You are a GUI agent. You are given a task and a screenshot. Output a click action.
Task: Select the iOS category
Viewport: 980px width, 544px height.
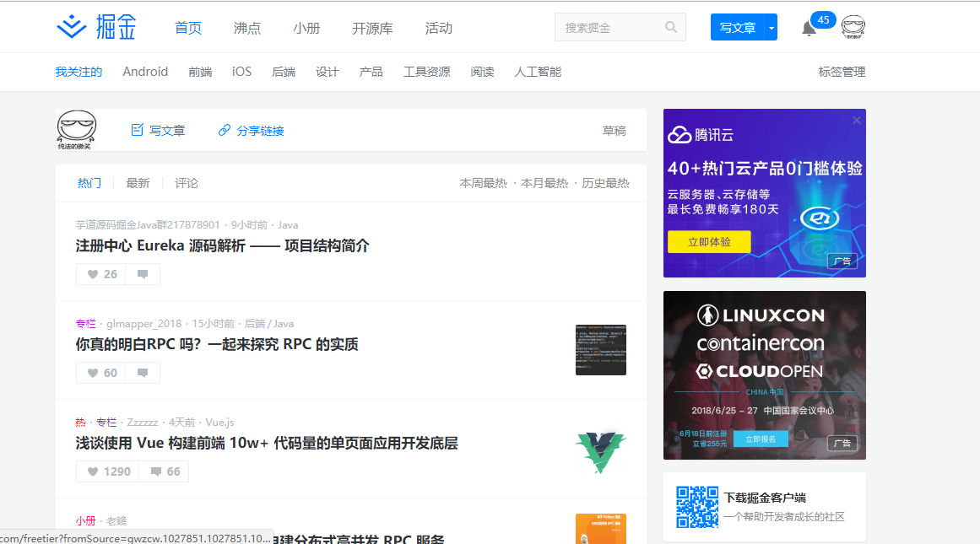click(242, 72)
